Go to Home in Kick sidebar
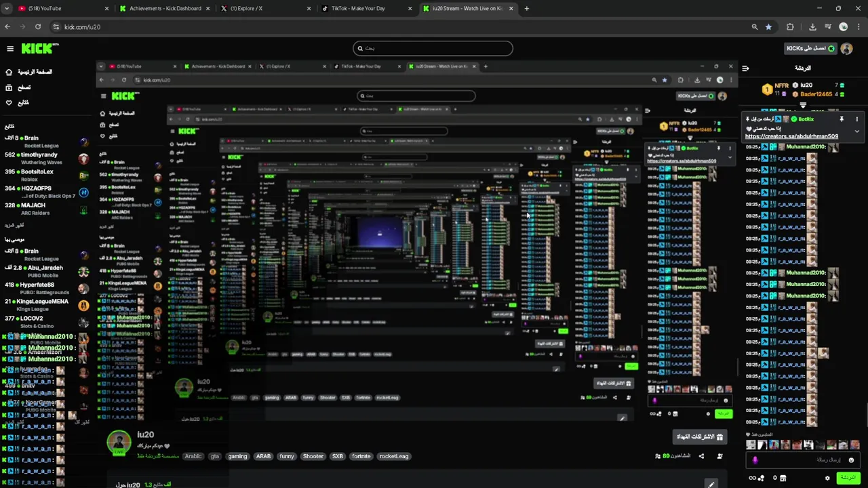The image size is (868, 488). pyautogui.click(x=29, y=72)
